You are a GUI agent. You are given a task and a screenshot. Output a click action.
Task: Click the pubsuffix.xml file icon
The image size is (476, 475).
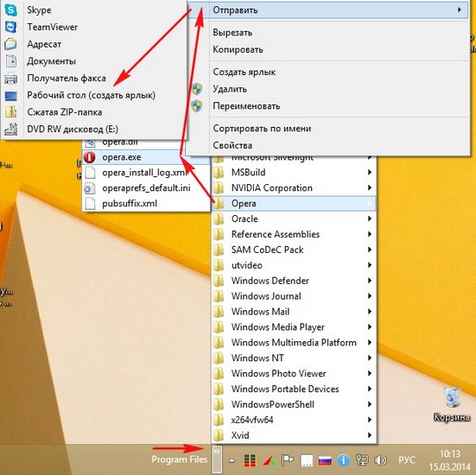[x=90, y=204]
